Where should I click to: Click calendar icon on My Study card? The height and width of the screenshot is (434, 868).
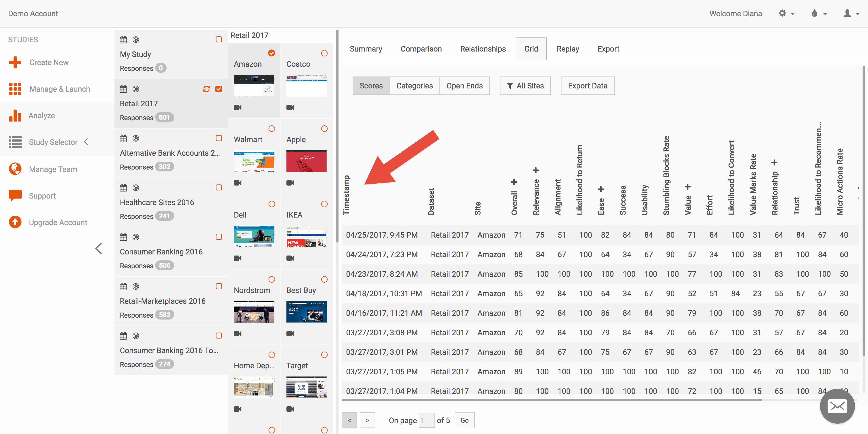tap(123, 39)
